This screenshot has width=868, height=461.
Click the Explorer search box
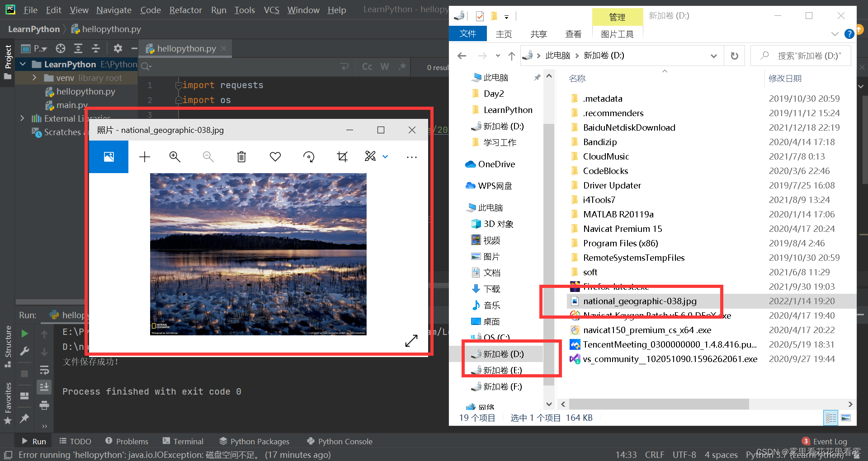pos(801,56)
